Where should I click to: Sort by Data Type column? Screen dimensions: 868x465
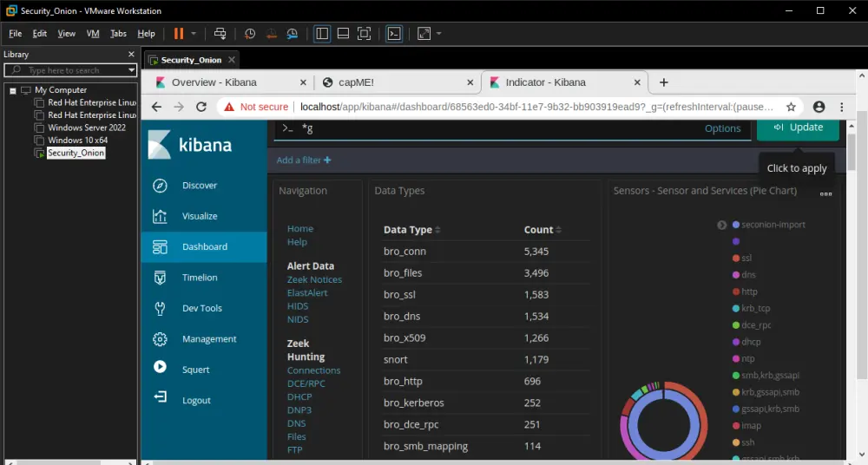(x=411, y=230)
